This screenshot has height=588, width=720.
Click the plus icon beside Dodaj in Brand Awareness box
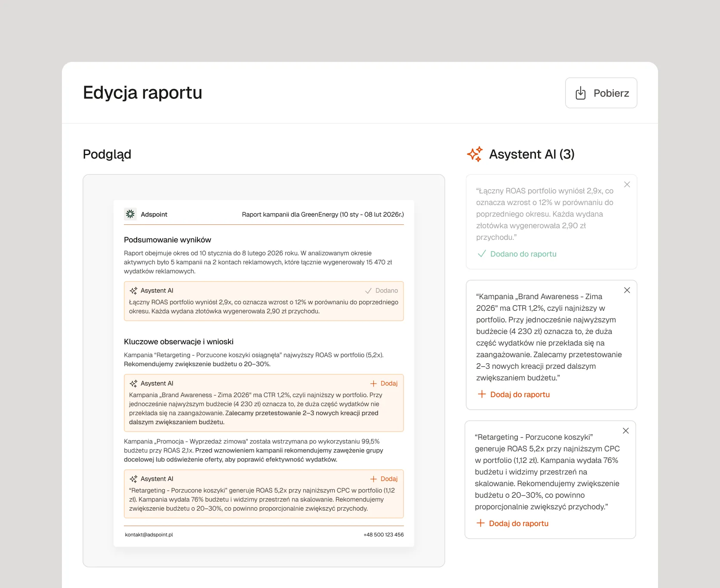pyautogui.click(x=373, y=383)
